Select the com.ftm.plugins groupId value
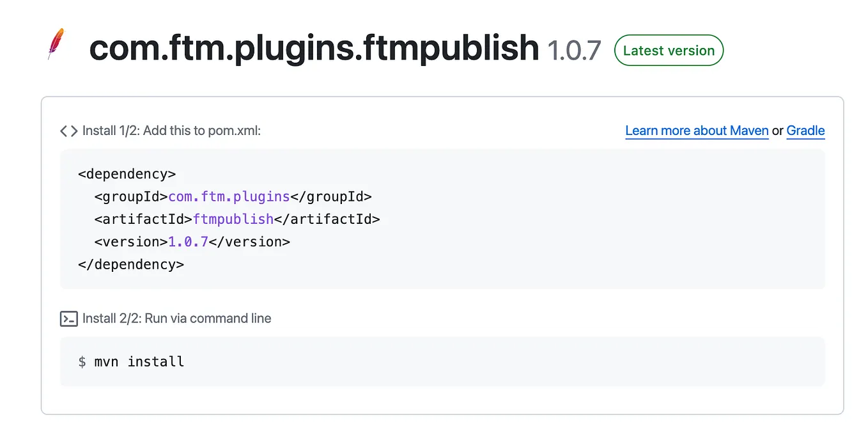 (228, 196)
